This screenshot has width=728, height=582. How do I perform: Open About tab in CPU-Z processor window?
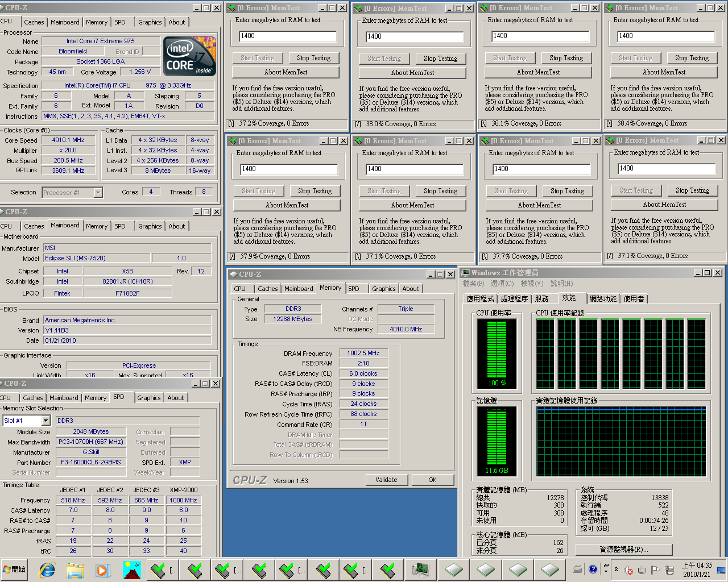click(x=177, y=22)
